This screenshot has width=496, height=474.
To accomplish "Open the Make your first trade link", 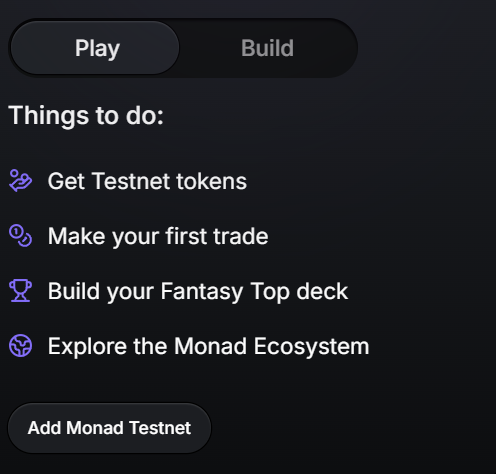I will 158,236.
